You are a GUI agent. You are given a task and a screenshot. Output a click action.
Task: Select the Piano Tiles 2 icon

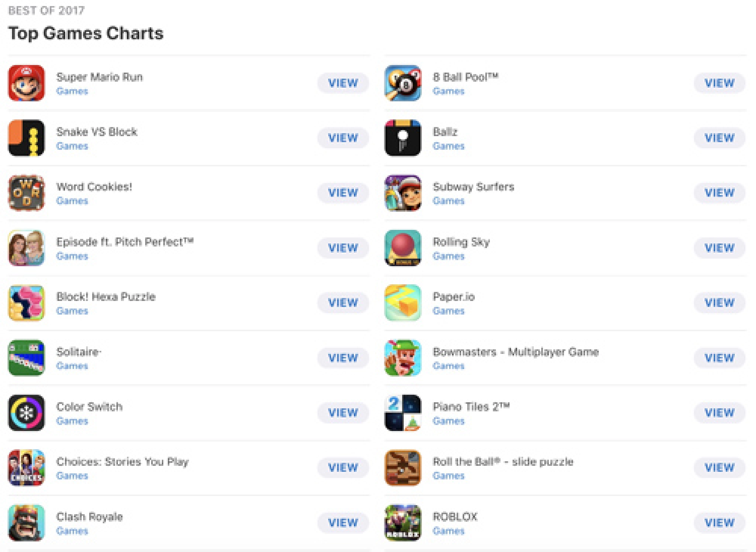click(403, 413)
